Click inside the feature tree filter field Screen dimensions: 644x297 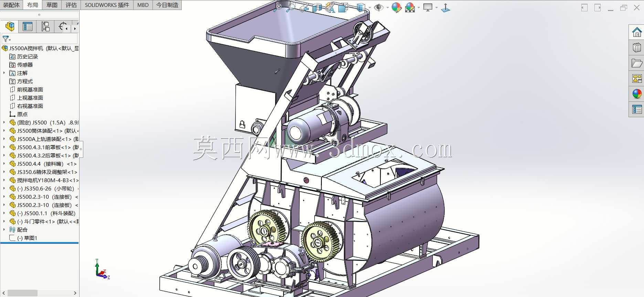tap(44, 39)
